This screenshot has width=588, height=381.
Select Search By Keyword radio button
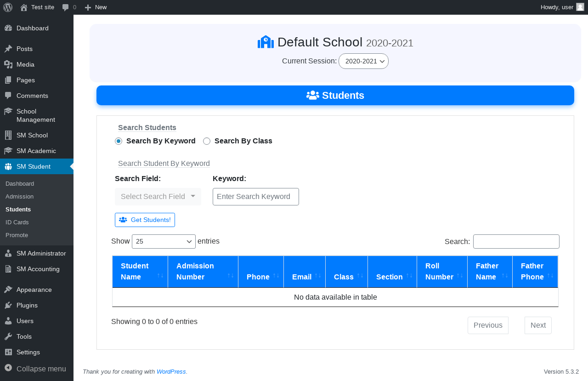tap(119, 141)
